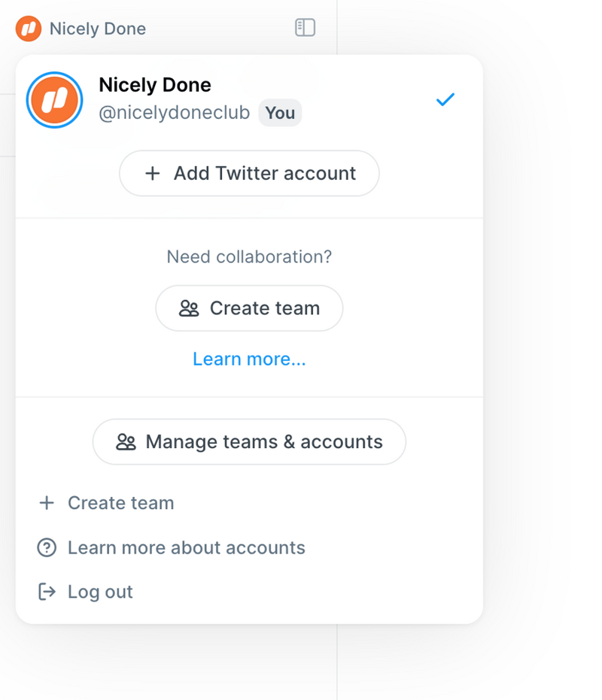The image size is (602, 700).
Task: Click the people icon inside Create team button
Action: (x=188, y=308)
